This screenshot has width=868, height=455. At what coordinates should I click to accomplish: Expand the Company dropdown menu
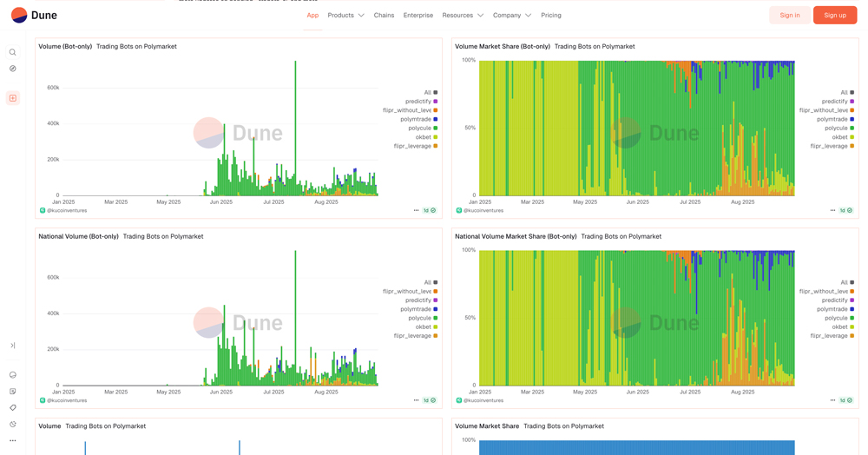[x=512, y=15]
